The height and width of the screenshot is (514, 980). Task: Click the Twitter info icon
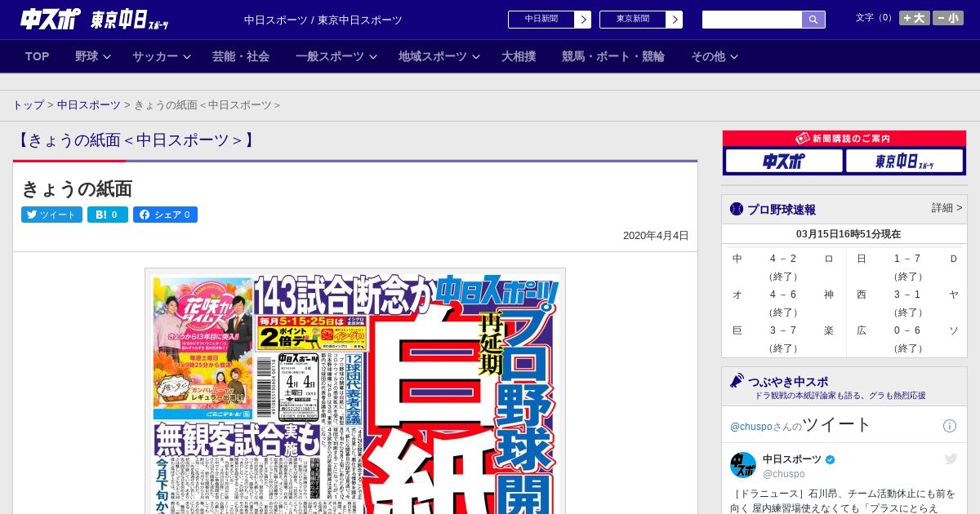point(950,426)
